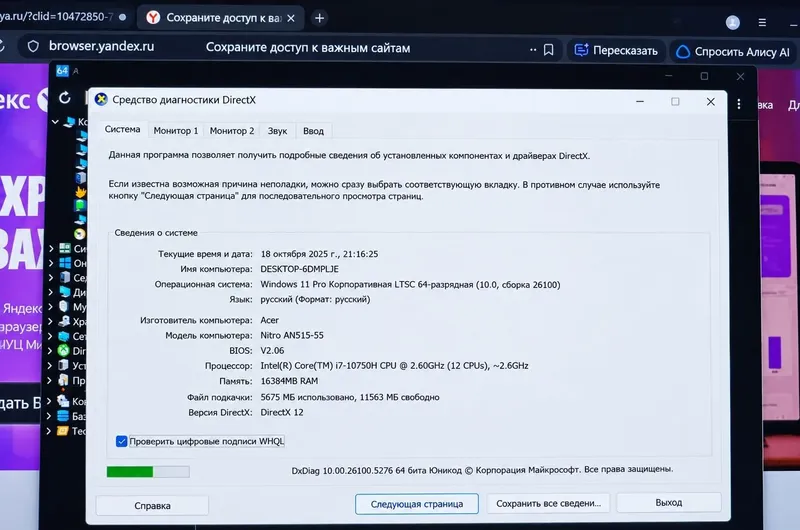
Task: Open the Yandex Browser hamburger menu
Action: coord(762,22)
